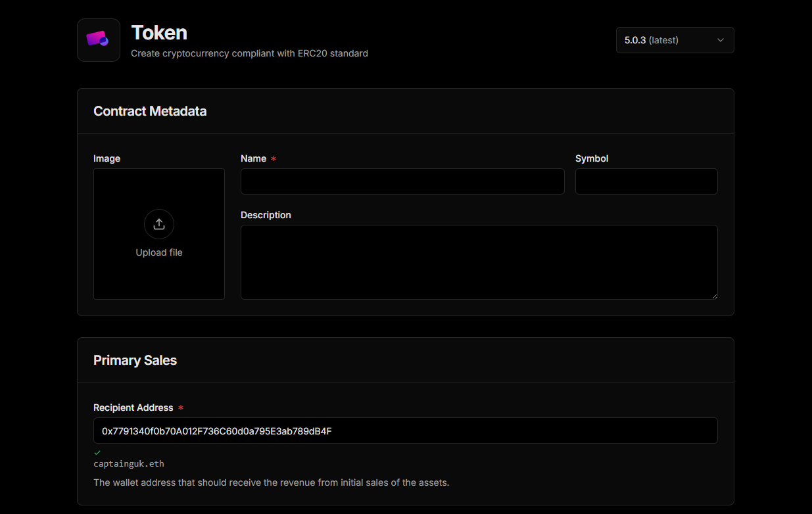812x514 pixels.
Task: Click the captainguk.eth ENS name
Action: coord(129,463)
